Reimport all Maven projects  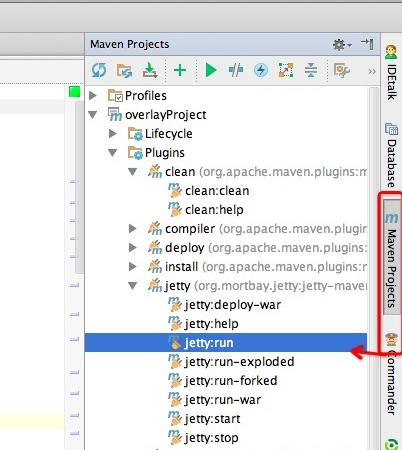[x=99, y=70]
